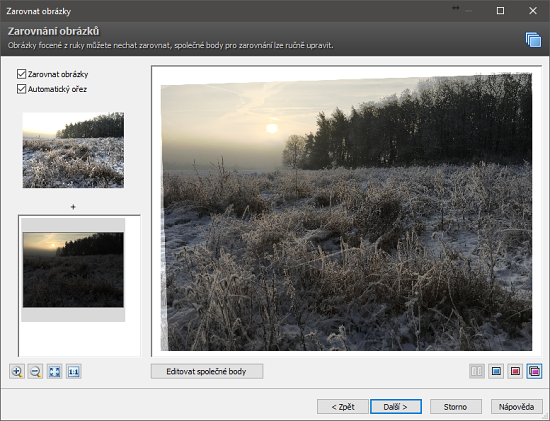550x421 pixels.
Task: Show first image with blue square icon
Action: click(496, 371)
